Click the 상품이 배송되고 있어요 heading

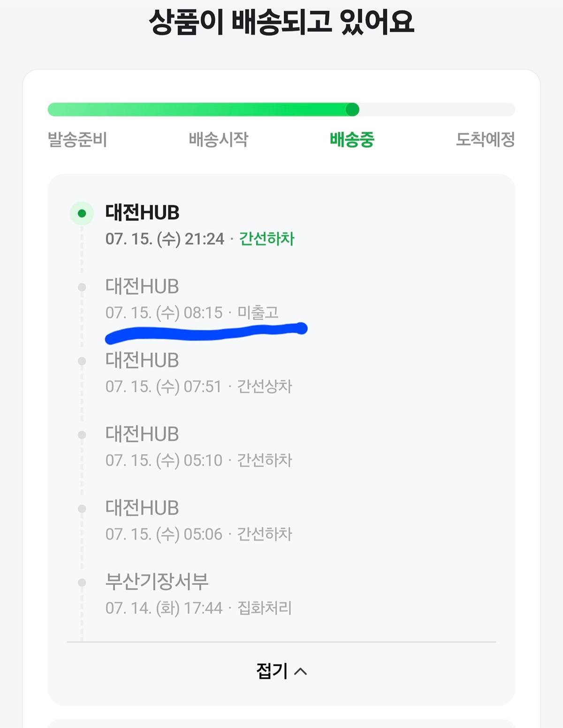pyautogui.click(x=281, y=22)
